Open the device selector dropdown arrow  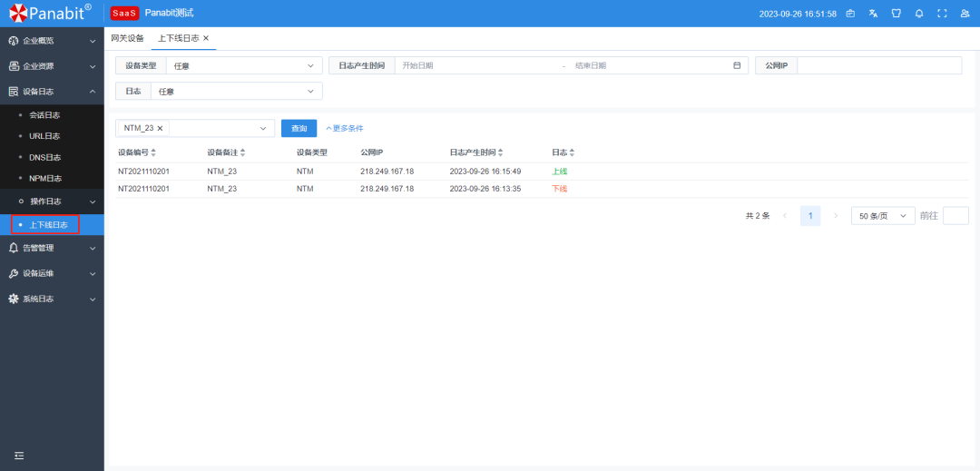[263, 128]
